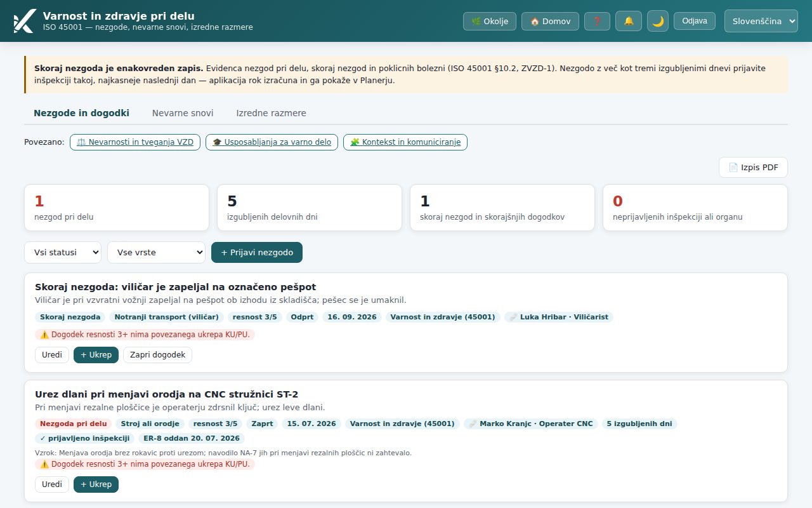The image size is (812, 508).
Task: Click the 'Zaprt' status tag
Action: click(263, 424)
